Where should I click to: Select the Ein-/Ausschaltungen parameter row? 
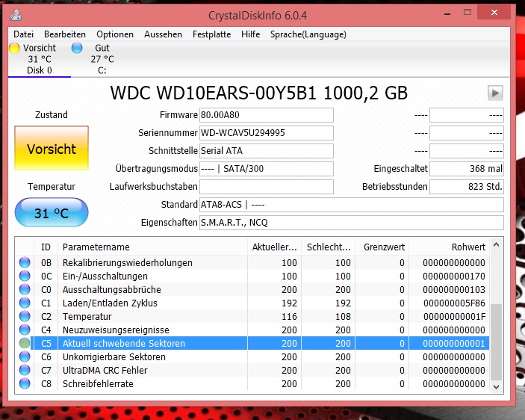252,276
